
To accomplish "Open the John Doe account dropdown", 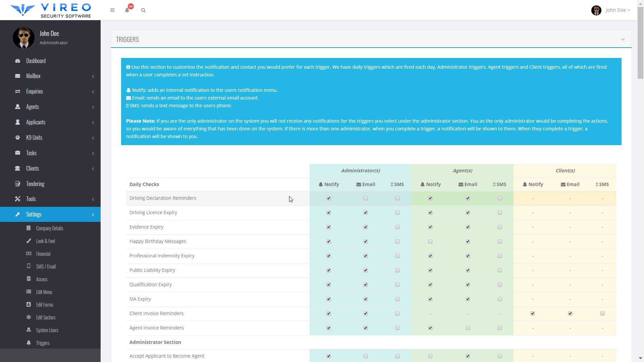I will click(617, 10).
